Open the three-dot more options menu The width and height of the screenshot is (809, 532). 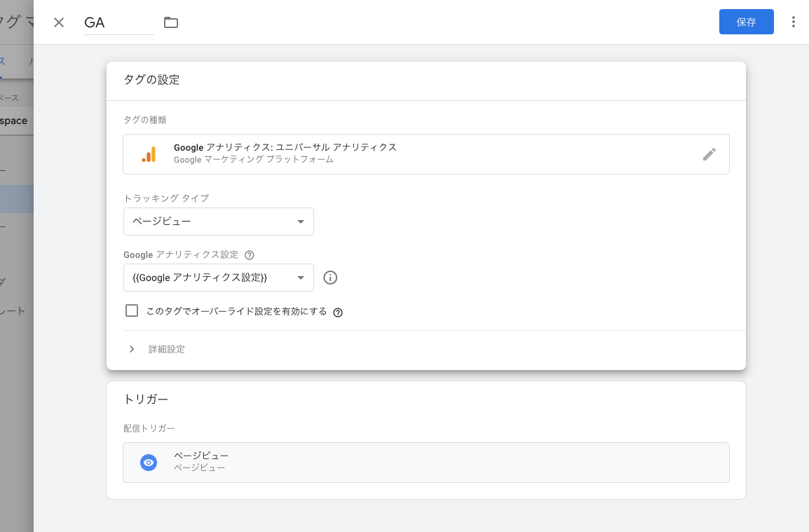tap(793, 22)
